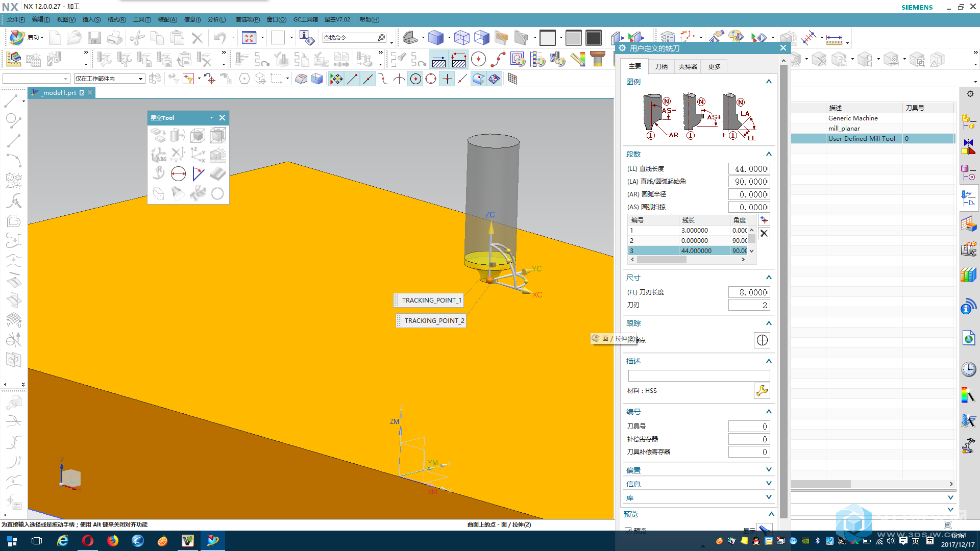Click the material wrench button next to HSS
Screen dimensions: 980x551
coord(762,391)
